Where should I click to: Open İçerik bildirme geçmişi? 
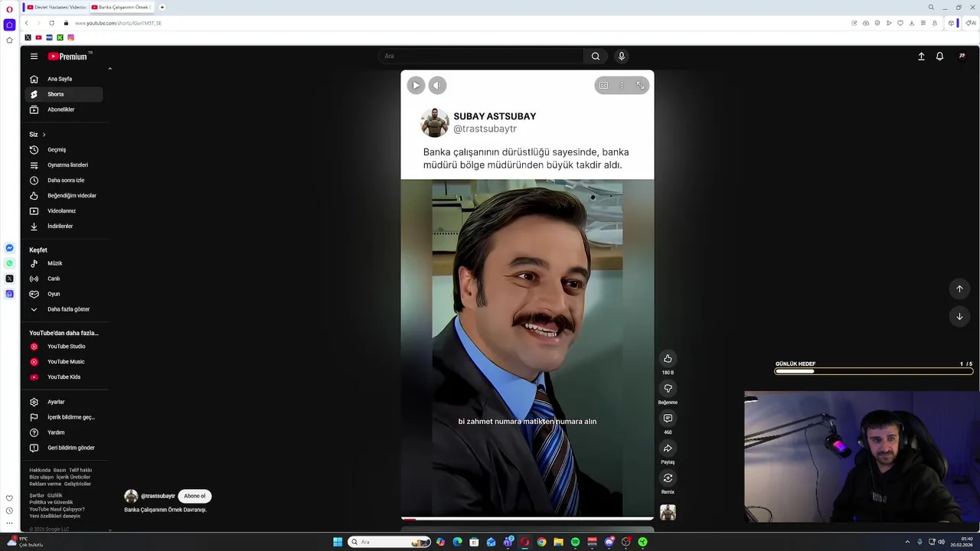pyautogui.click(x=64, y=417)
